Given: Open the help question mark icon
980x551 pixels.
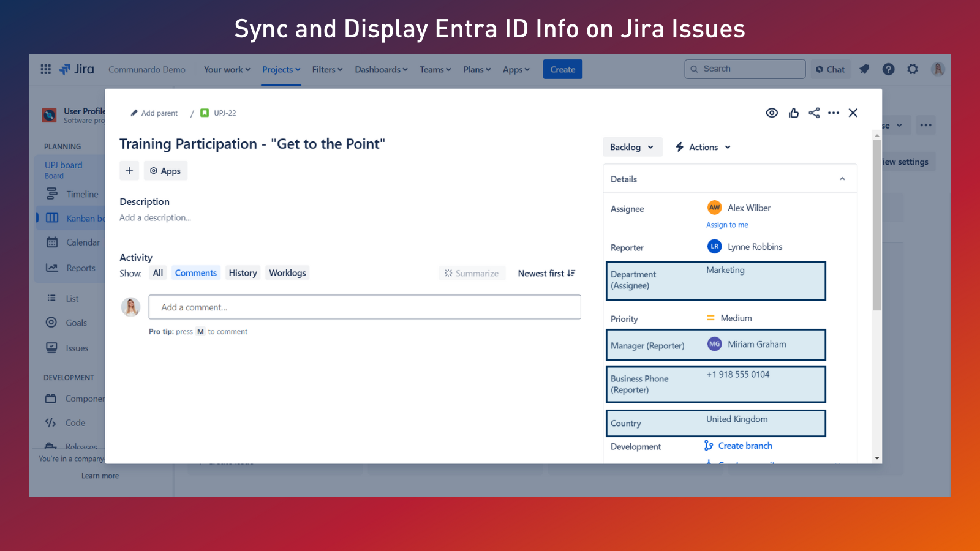Looking at the screenshot, I should click(x=888, y=69).
